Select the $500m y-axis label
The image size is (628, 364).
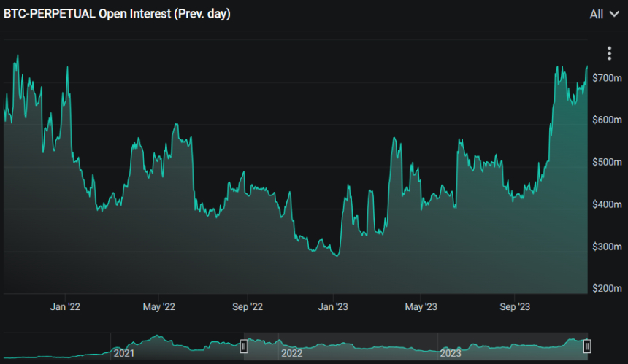coord(608,162)
